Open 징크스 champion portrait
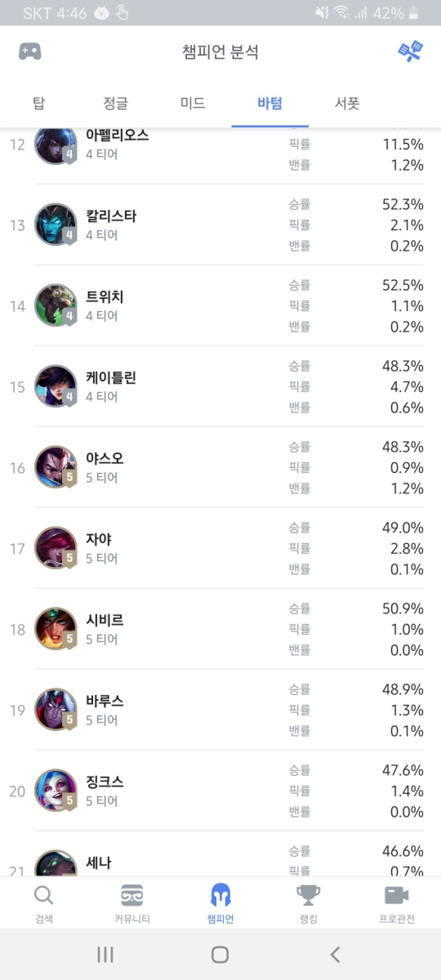This screenshot has width=441, height=980. (56, 790)
